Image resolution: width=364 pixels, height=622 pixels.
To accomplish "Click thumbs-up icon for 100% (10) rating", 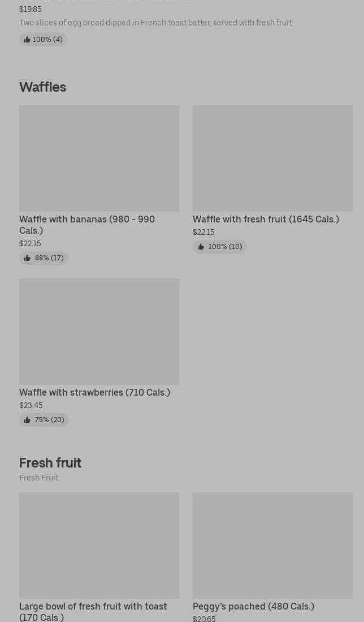I will (201, 247).
